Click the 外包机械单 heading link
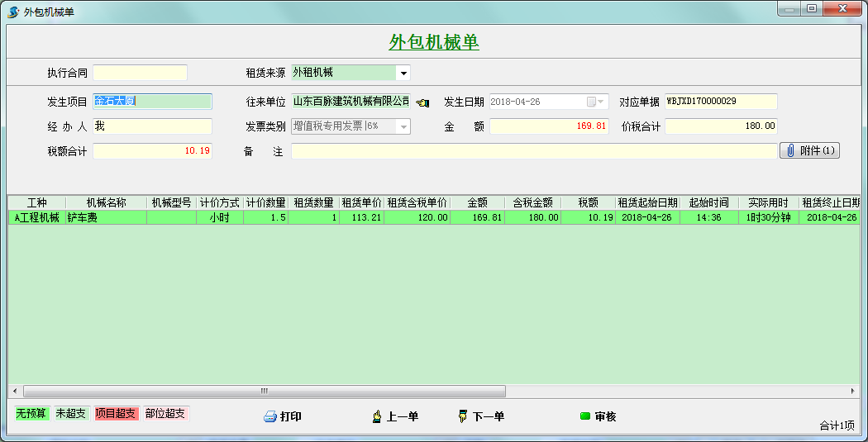This screenshot has height=442, width=868. [434, 42]
